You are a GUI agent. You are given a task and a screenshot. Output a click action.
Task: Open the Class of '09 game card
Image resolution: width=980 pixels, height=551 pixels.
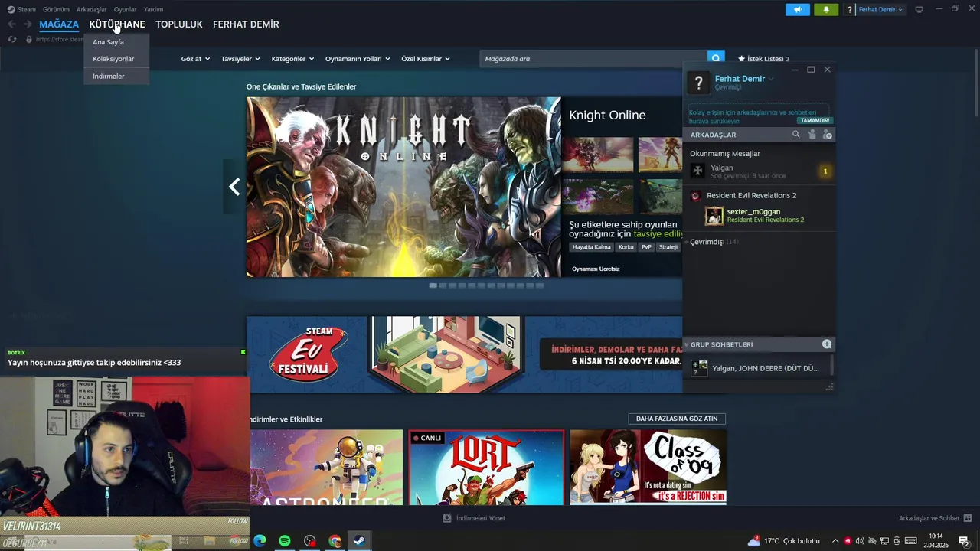pyautogui.click(x=648, y=467)
